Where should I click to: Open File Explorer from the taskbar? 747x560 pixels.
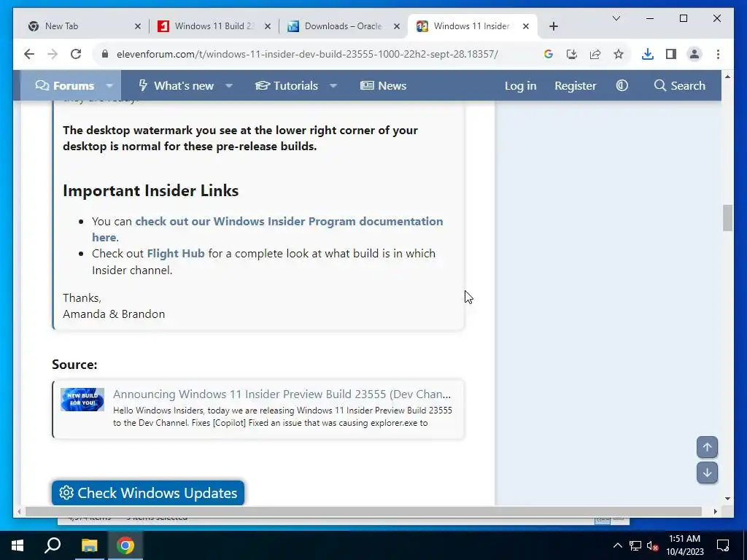(x=89, y=545)
